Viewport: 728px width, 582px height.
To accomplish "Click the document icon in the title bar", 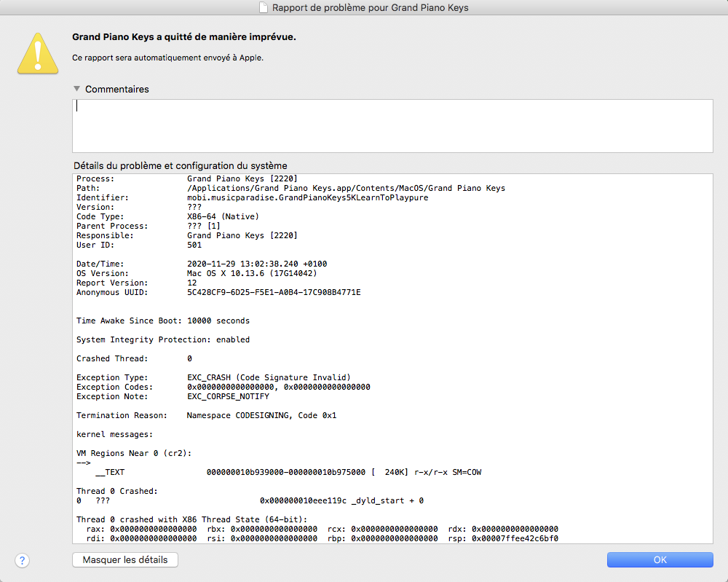I will [264, 8].
